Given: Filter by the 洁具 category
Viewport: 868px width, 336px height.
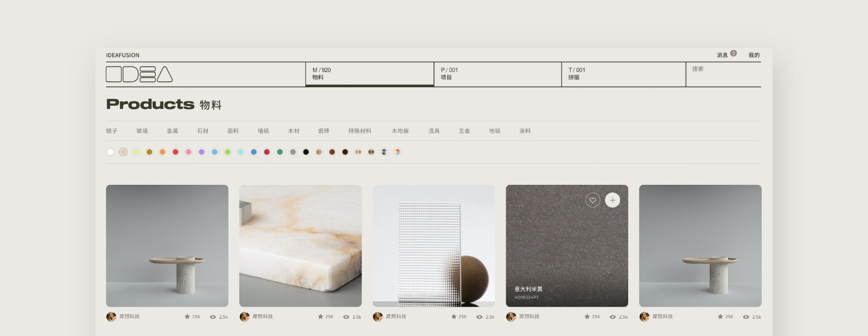Looking at the screenshot, I should [434, 131].
